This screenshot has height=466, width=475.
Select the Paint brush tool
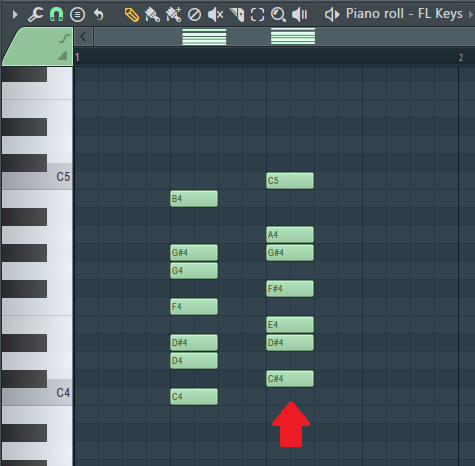click(x=152, y=15)
